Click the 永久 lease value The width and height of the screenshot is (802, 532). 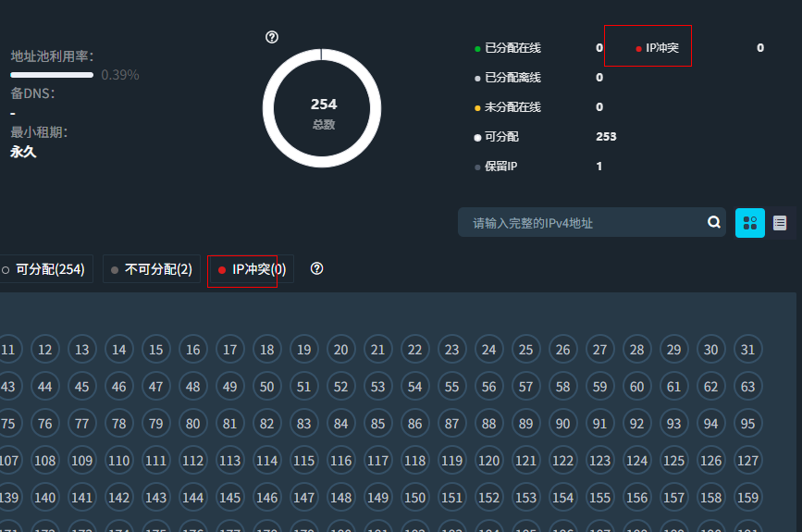[23, 152]
